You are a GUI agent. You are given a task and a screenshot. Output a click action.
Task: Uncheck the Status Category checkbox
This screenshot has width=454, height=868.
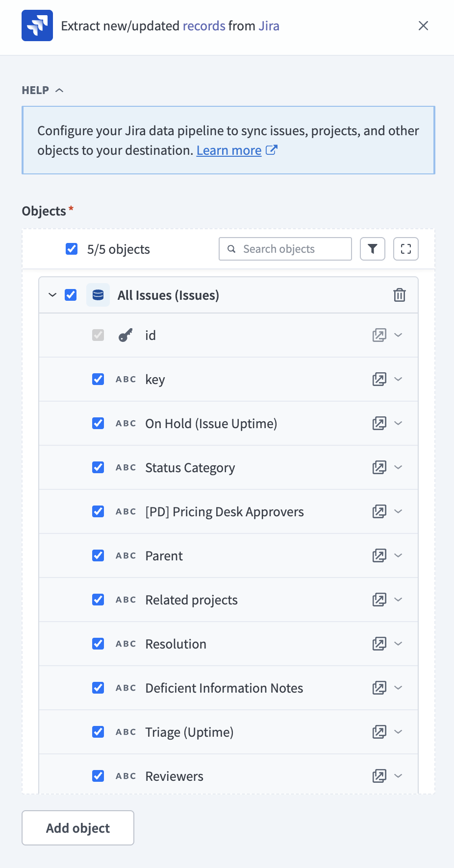pos(98,467)
